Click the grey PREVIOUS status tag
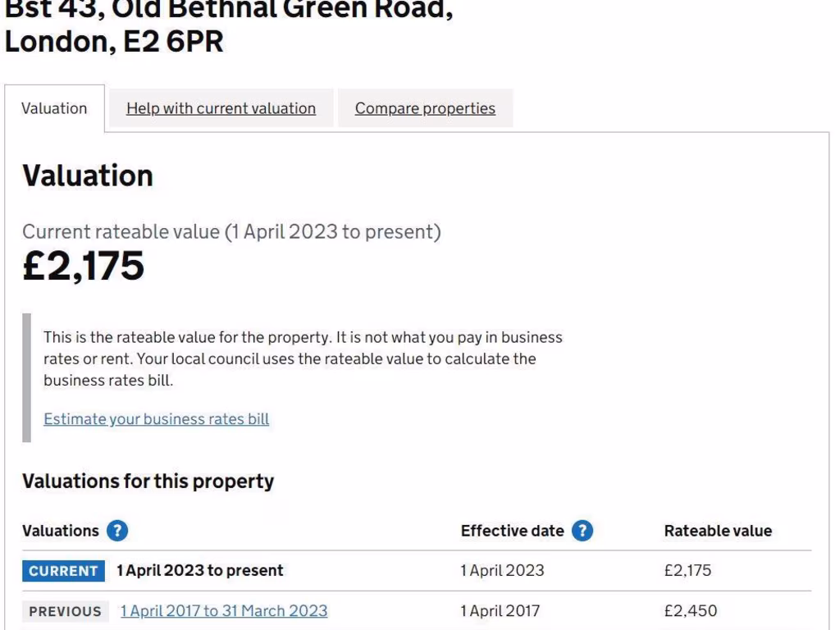The height and width of the screenshot is (630, 840). point(66,612)
